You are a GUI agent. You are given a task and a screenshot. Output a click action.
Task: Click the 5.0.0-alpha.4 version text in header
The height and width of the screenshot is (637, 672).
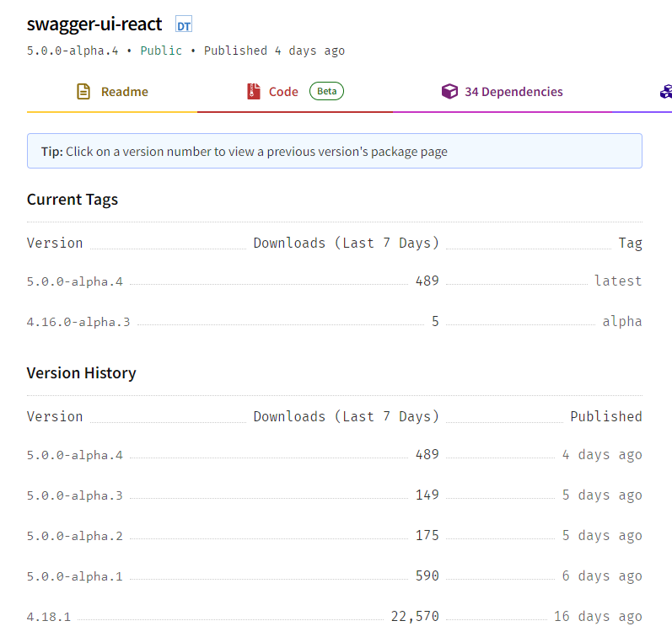73,51
